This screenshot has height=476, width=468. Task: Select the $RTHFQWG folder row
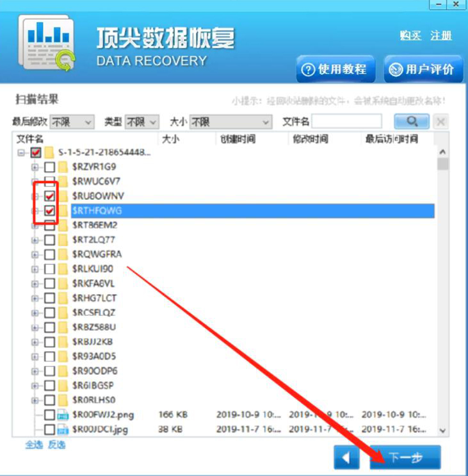[253, 210]
